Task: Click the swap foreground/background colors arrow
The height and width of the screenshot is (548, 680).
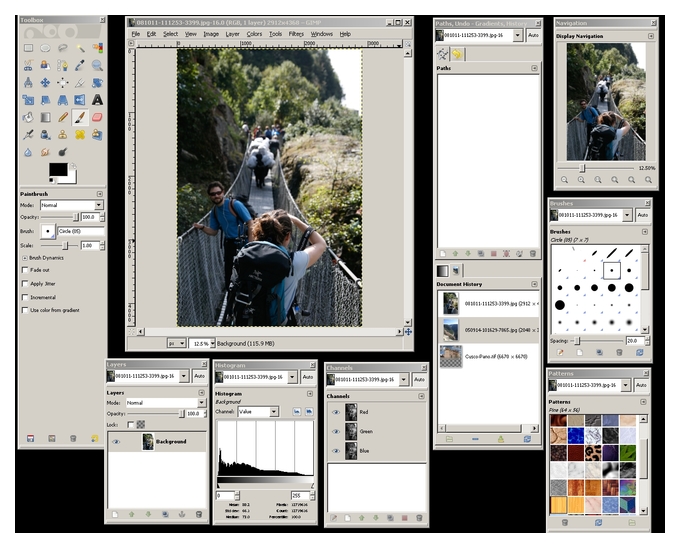Action: click(x=74, y=166)
